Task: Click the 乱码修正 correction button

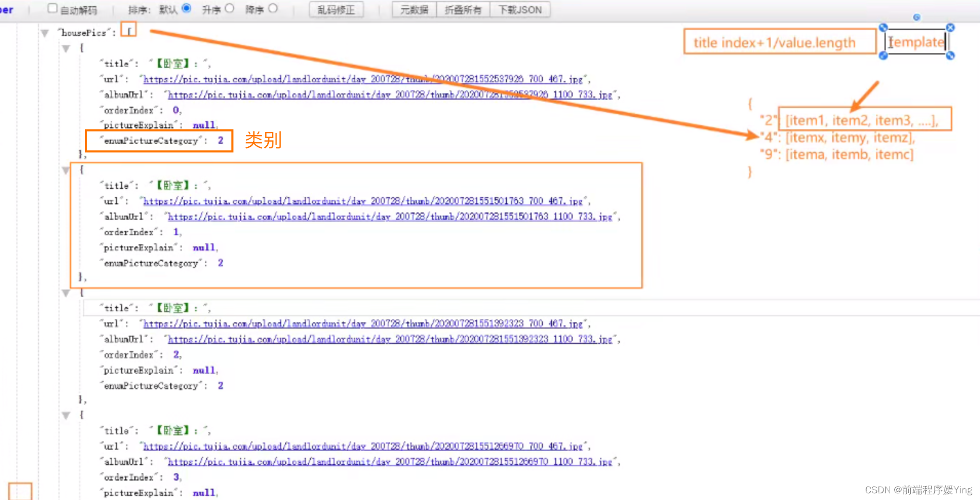Action: 336,9
